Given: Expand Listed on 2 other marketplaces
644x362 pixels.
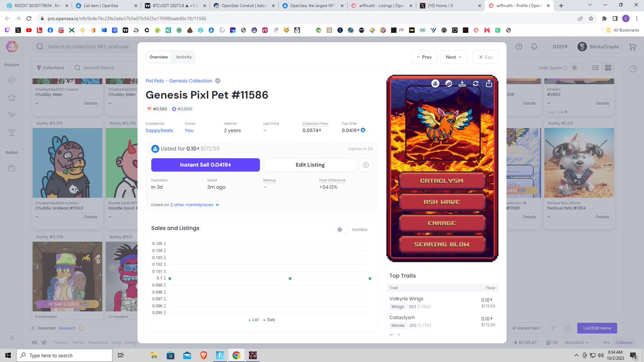Looking at the screenshot, I should [185, 204].
